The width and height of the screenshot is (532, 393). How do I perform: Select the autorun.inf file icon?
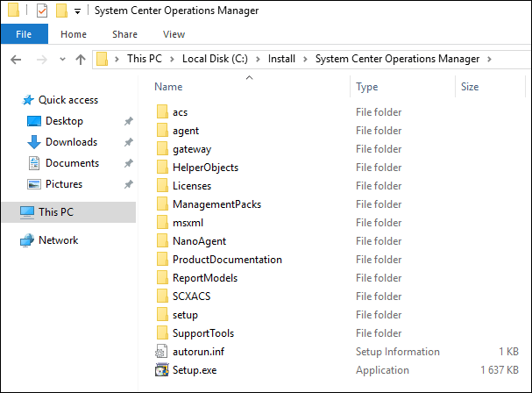[x=161, y=351]
